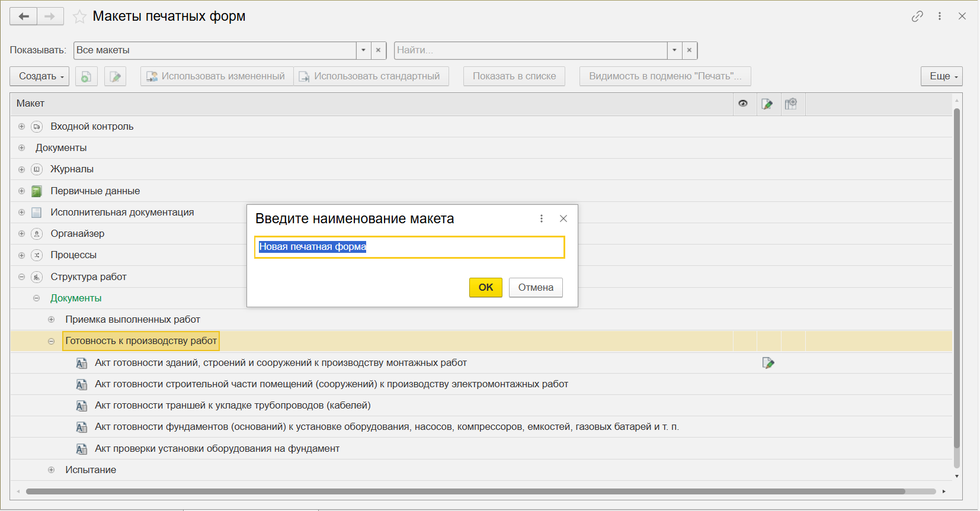
Task: Add this page to favorites star
Action: coord(79,17)
